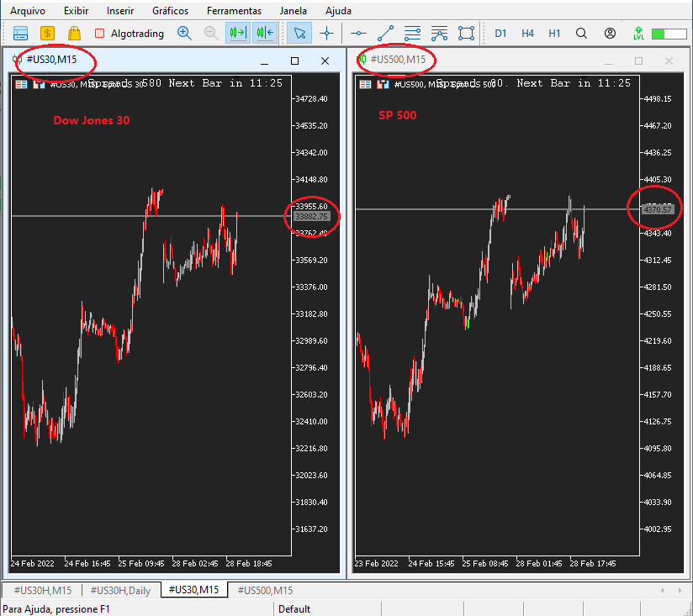Select the shapes drawing tool

466,33
